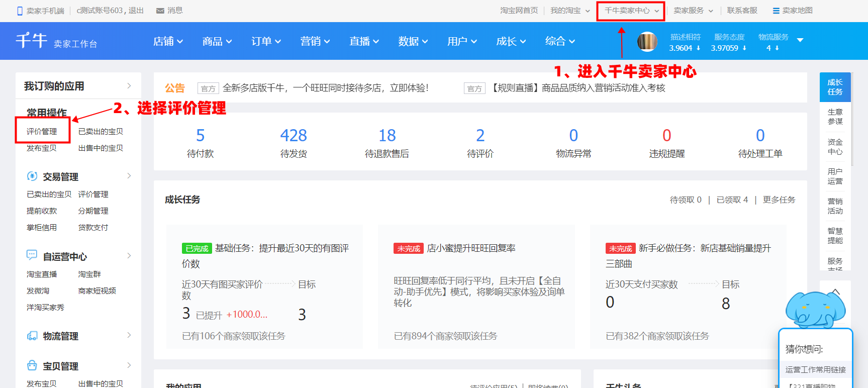Open 掌柜信用 link
This screenshot has width=868, height=388.
point(42,227)
